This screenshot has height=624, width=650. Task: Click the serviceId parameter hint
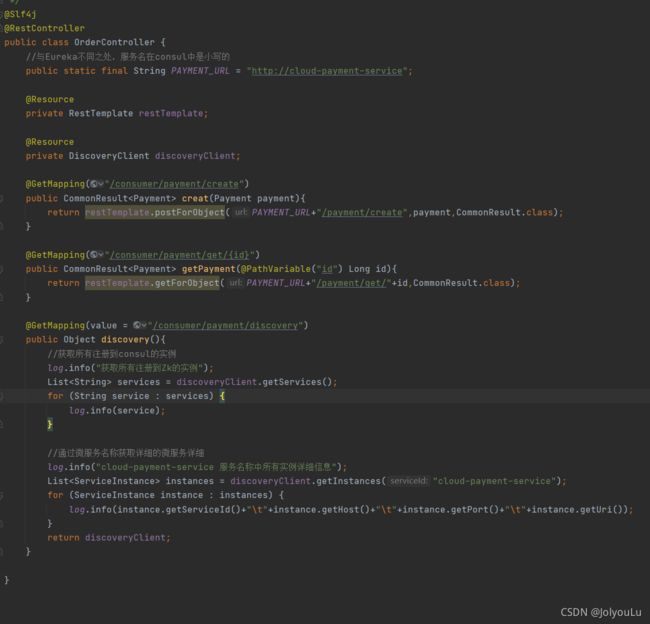pos(408,481)
